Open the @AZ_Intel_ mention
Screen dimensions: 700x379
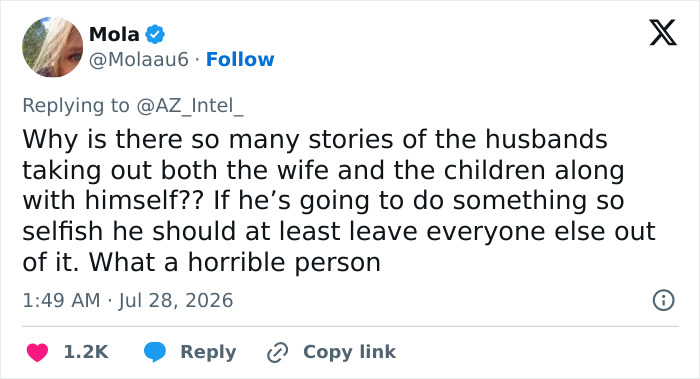tap(190, 106)
